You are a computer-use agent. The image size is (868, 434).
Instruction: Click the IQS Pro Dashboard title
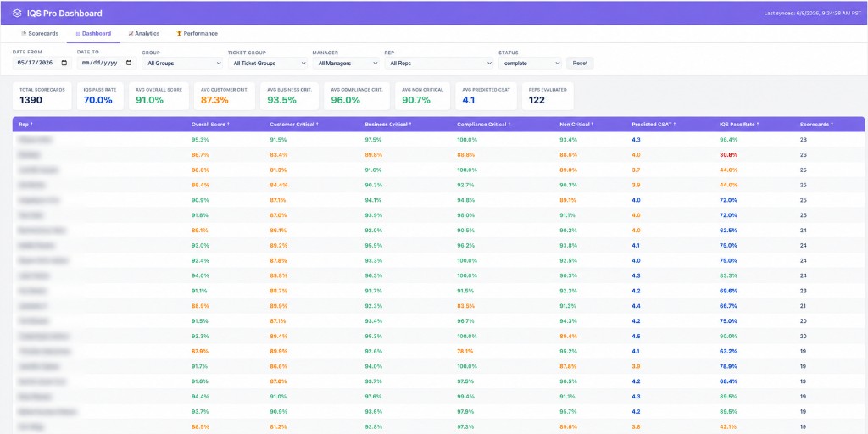pyautogui.click(x=64, y=14)
